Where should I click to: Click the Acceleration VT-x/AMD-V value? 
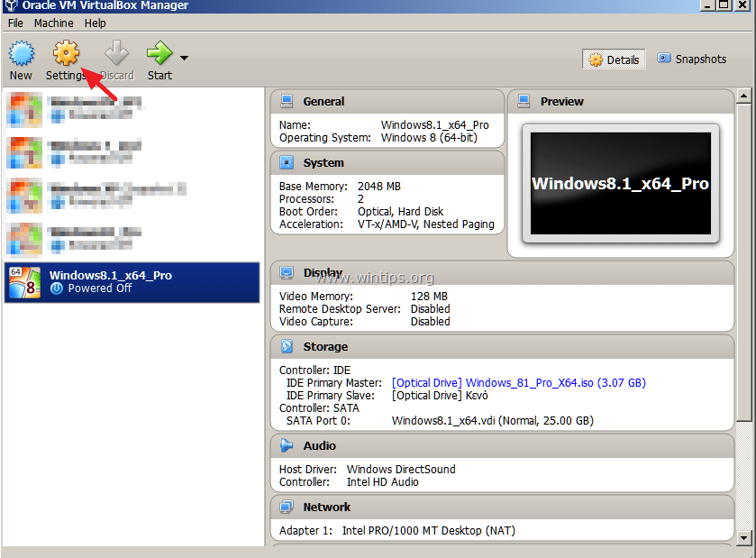point(425,224)
